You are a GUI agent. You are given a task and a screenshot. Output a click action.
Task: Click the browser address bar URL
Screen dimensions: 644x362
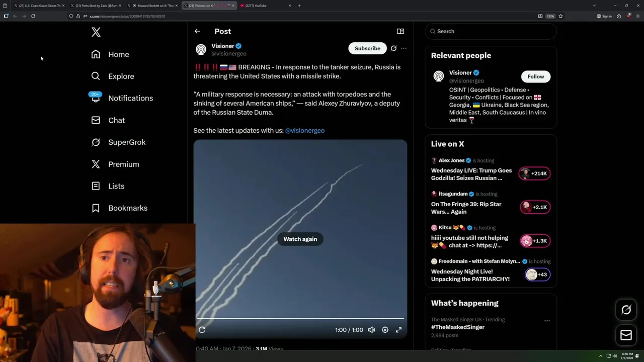[127, 16]
